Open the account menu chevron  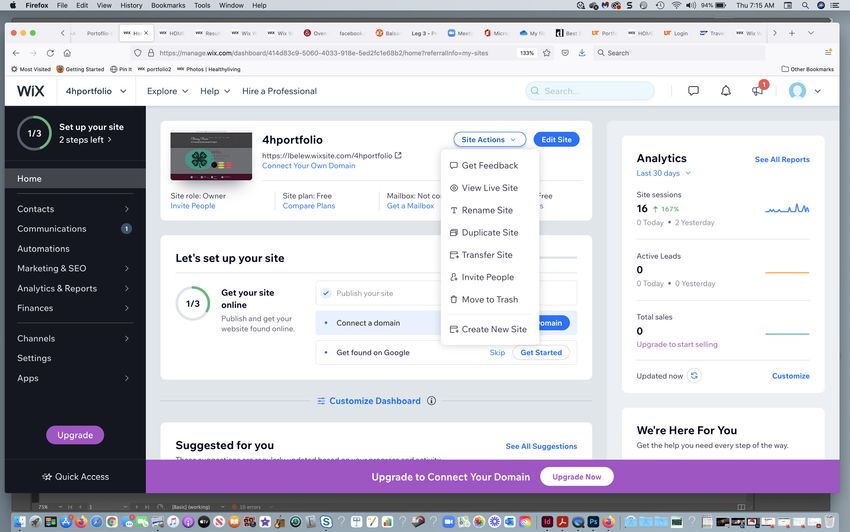817,91
